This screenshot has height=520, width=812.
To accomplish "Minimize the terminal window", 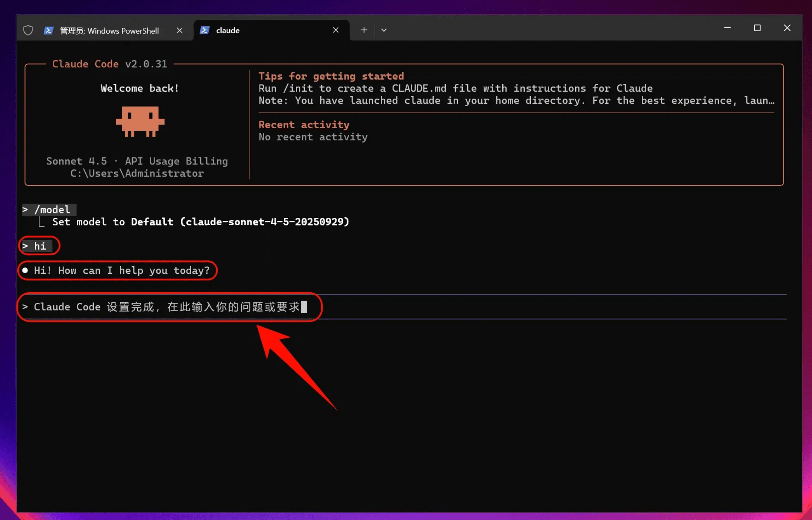I will (727, 28).
